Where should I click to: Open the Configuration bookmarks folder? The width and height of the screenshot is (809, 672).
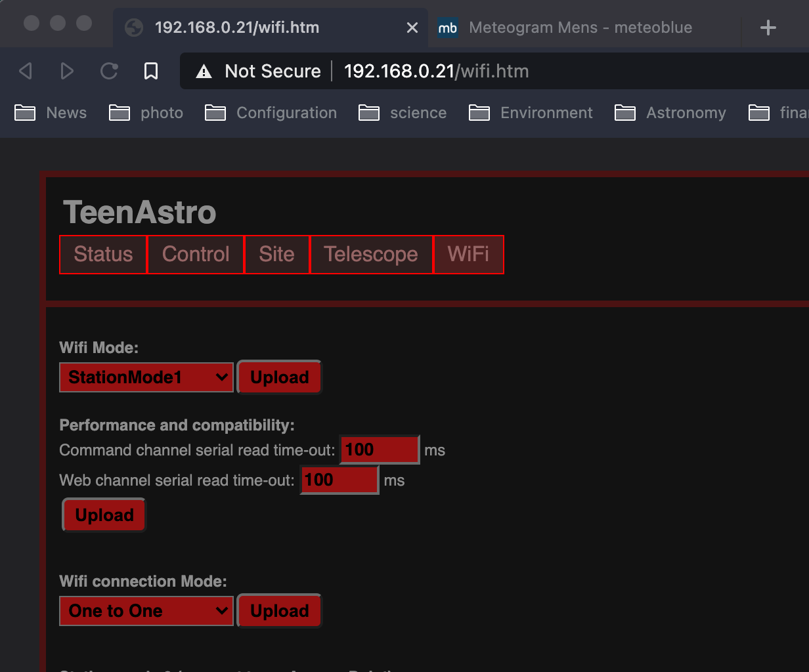pyautogui.click(x=271, y=113)
